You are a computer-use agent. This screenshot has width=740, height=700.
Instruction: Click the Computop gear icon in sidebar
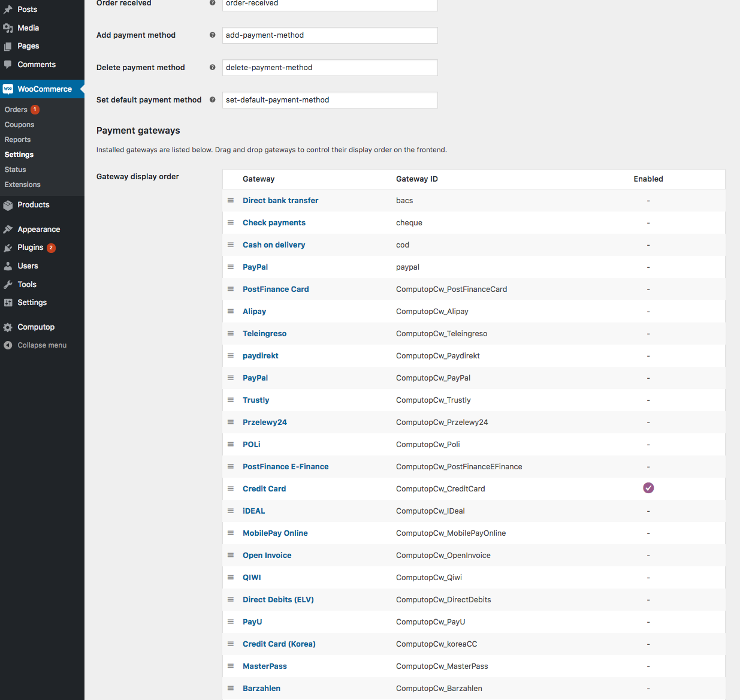[8, 327]
